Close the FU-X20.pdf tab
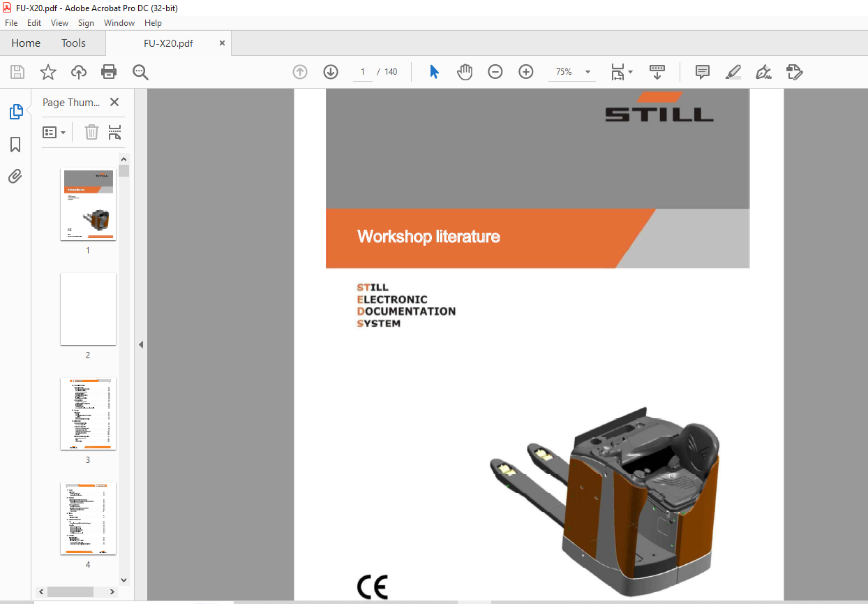The image size is (868, 604). pos(223,43)
